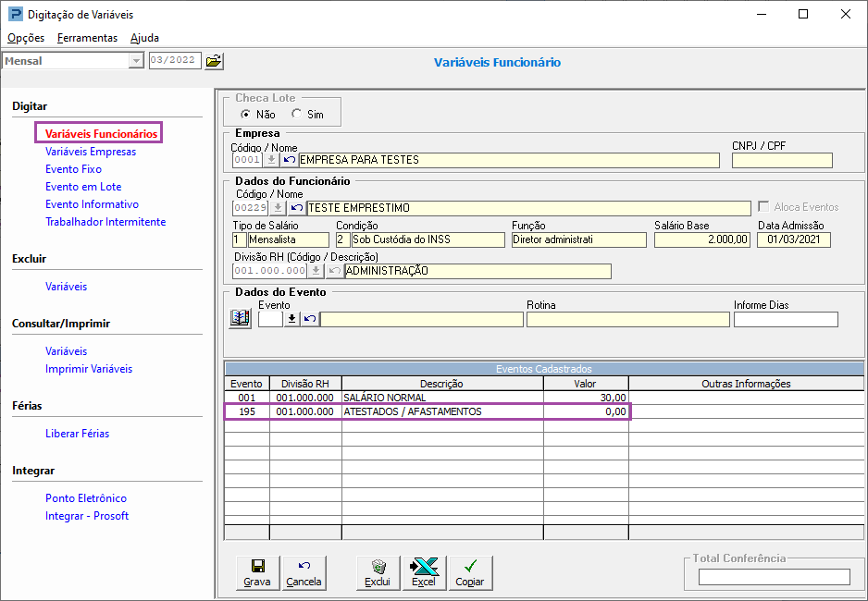Screen dimensions: 868x601
Task: Toggle the Aloca Eventos checkbox
Action: coord(763,207)
